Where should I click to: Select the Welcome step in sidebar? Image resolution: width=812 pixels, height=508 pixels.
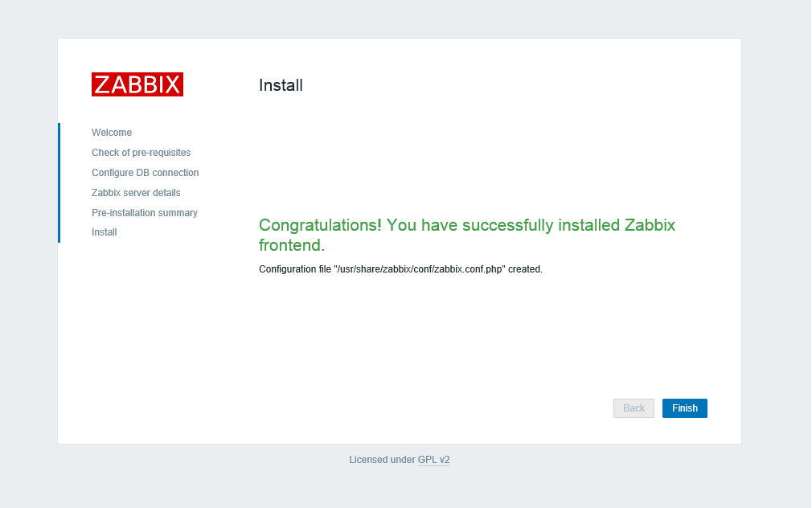click(x=112, y=133)
